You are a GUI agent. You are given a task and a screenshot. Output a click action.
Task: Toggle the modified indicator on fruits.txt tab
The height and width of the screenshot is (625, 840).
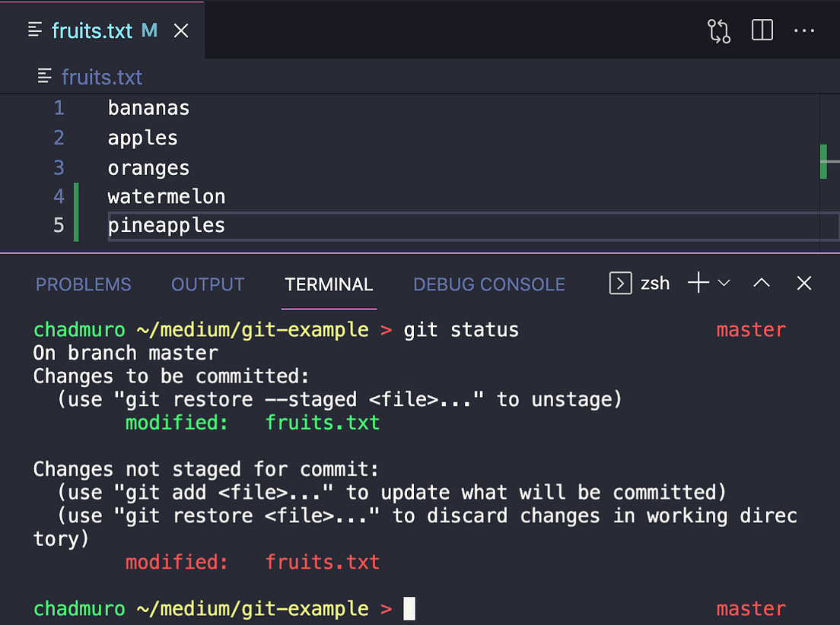[x=149, y=30]
